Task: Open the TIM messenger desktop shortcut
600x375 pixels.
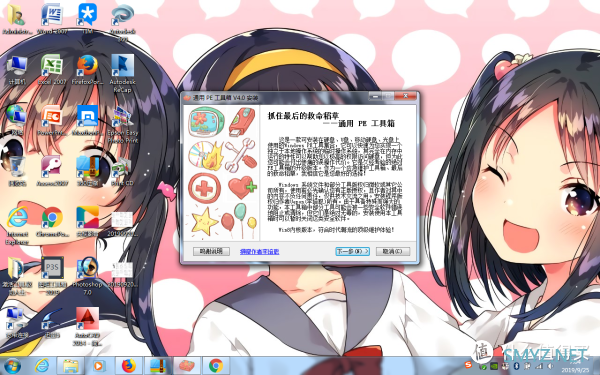Action: [87, 19]
